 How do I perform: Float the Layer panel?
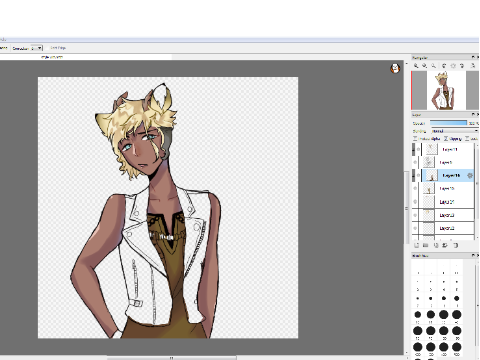tap(473, 115)
